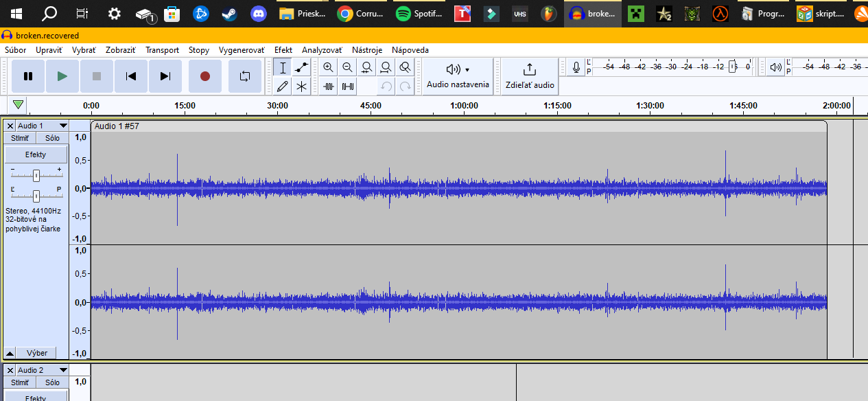Open the Stopy menu
The image size is (868, 401).
pos(199,50)
